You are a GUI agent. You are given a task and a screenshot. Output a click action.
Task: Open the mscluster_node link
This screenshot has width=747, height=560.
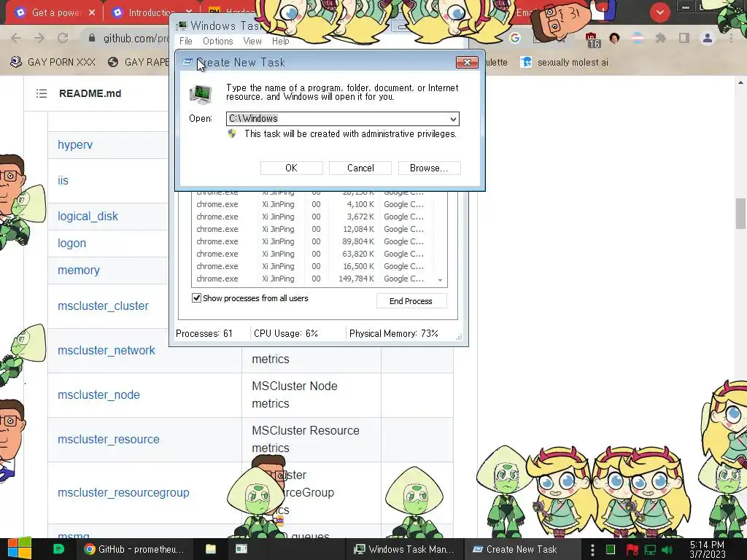tap(98, 394)
